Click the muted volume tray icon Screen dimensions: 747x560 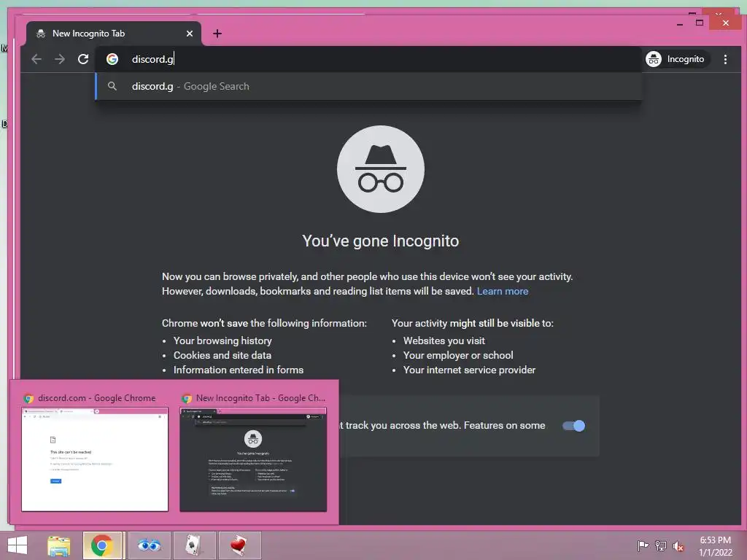pyautogui.click(x=678, y=545)
